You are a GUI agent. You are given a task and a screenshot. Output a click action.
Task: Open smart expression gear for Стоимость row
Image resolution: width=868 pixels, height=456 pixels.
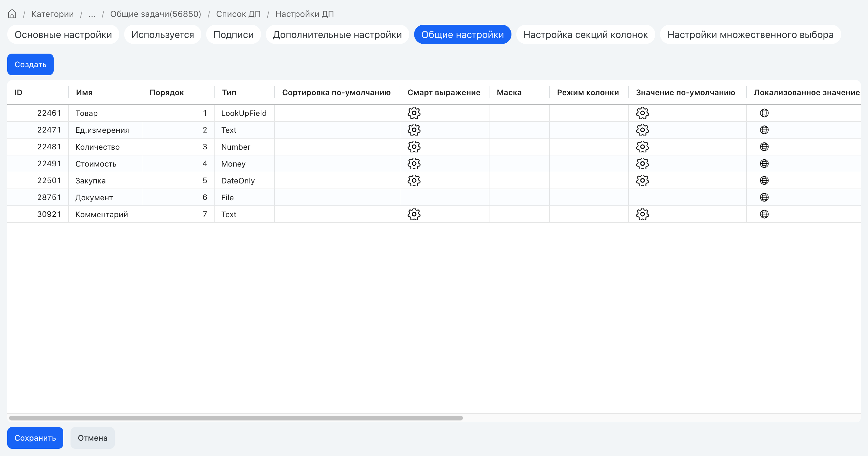414,163
